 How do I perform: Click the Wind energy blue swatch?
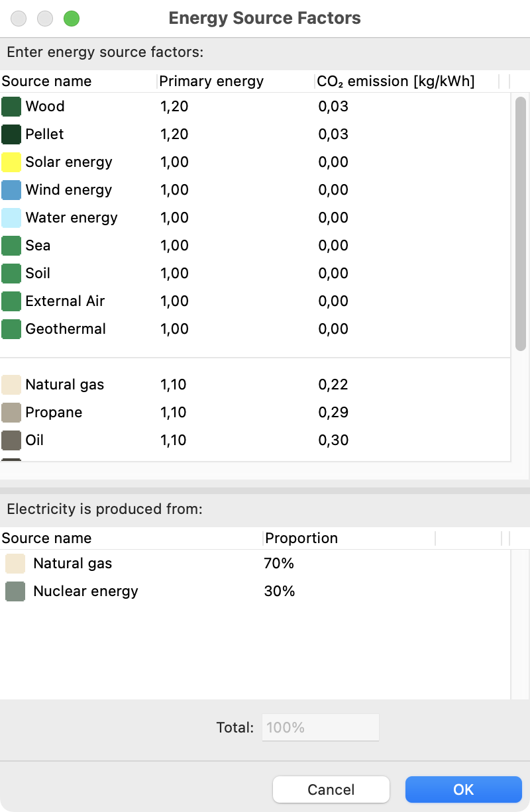(11, 190)
